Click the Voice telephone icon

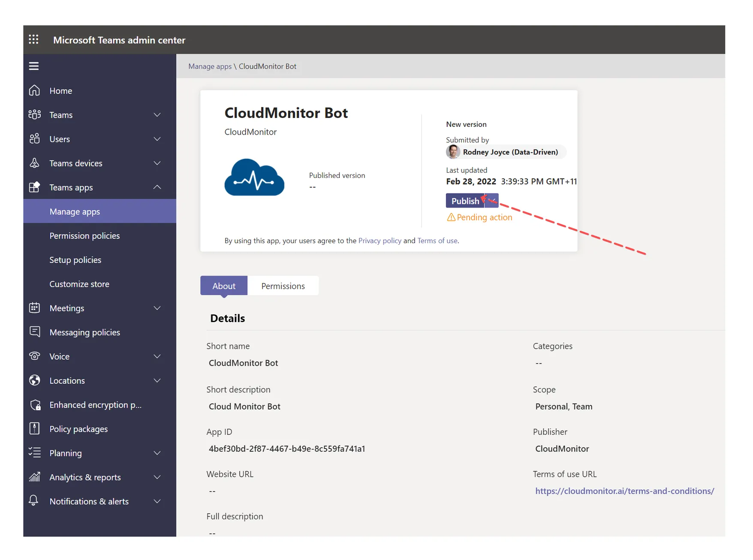pyautogui.click(x=34, y=356)
